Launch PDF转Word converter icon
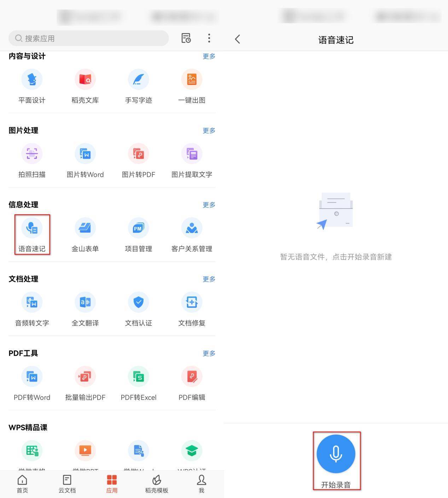The width and height of the screenshot is (448, 498). (32, 376)
